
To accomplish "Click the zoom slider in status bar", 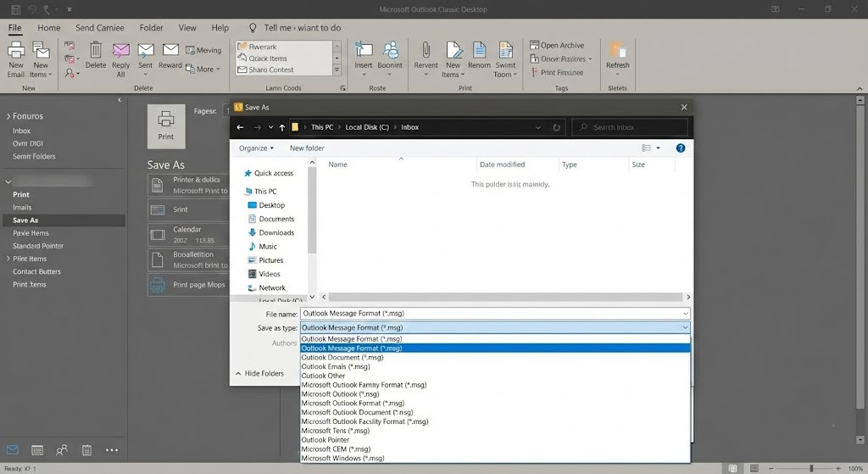I will point(811,468).
